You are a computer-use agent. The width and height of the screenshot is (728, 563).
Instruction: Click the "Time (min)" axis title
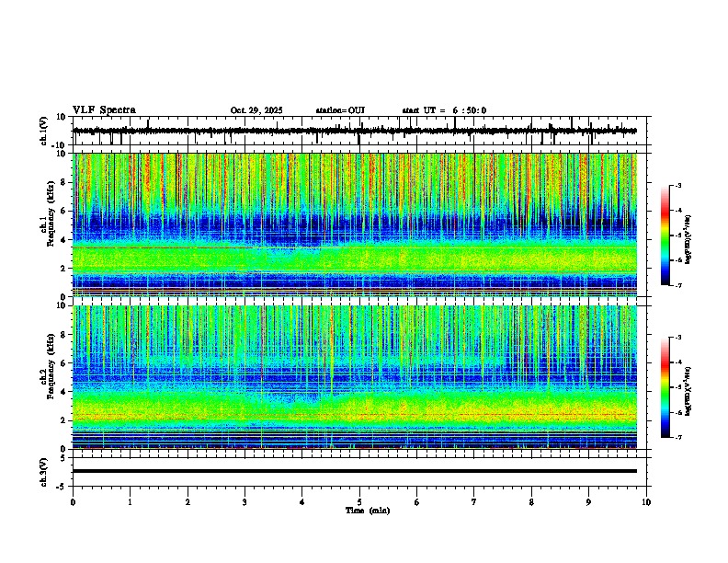point(368,511)
